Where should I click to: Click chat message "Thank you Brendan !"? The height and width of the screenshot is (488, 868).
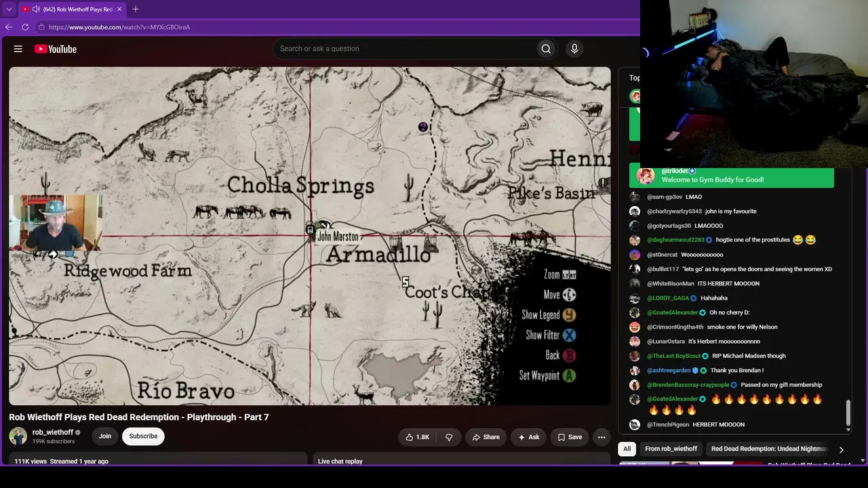[737, 370]
